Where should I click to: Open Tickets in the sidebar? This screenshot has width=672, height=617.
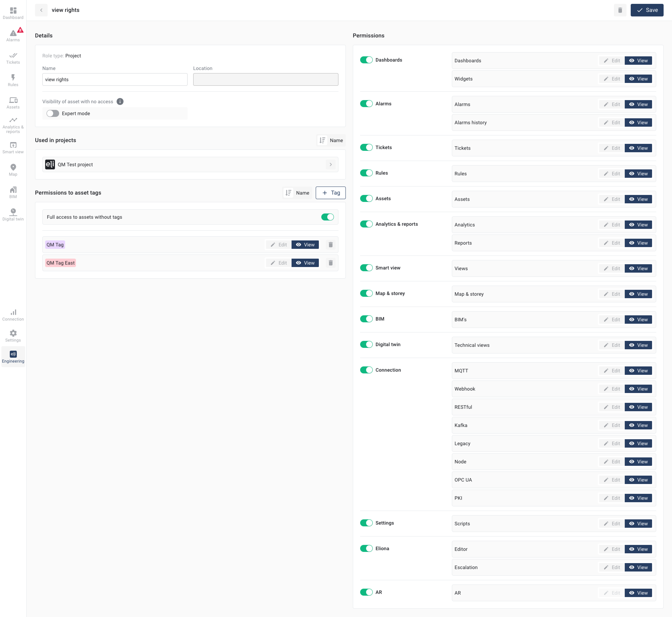tap(13, 58)
